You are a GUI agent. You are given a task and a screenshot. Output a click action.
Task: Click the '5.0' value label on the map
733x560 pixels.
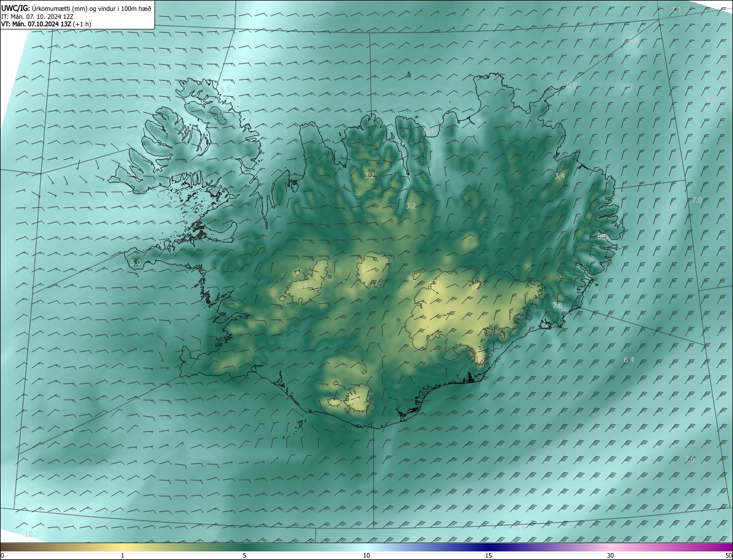point(136,263)
